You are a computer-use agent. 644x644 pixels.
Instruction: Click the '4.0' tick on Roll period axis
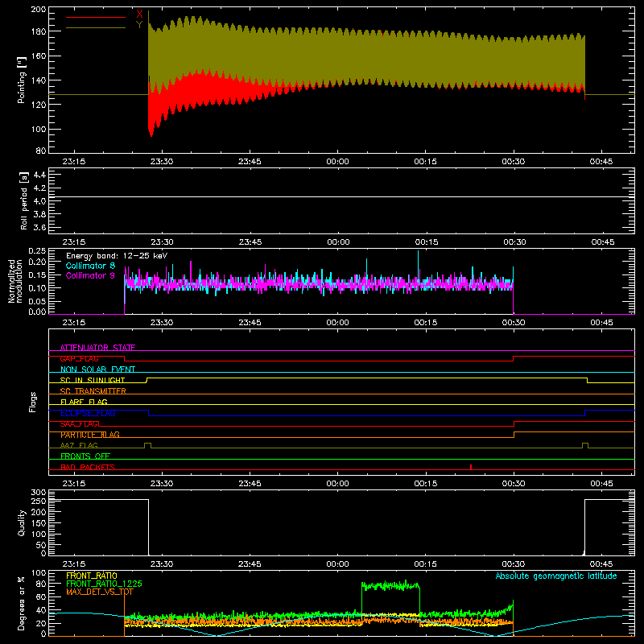[39, 200]
